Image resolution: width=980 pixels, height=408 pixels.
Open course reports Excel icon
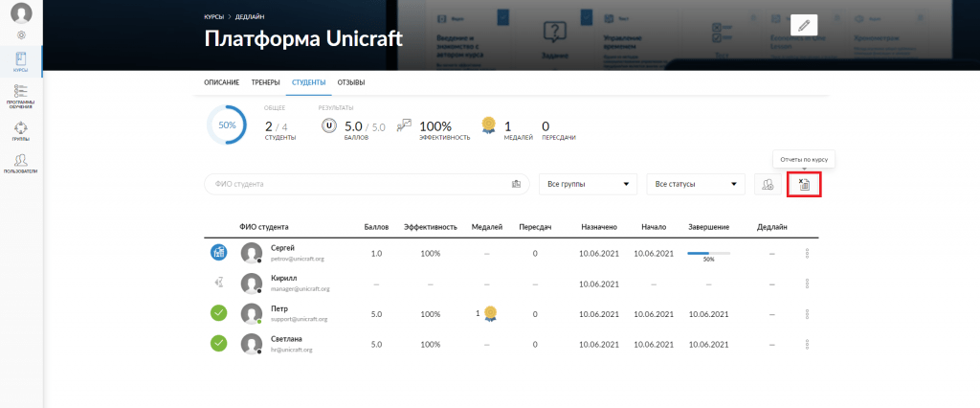point(804,185)
